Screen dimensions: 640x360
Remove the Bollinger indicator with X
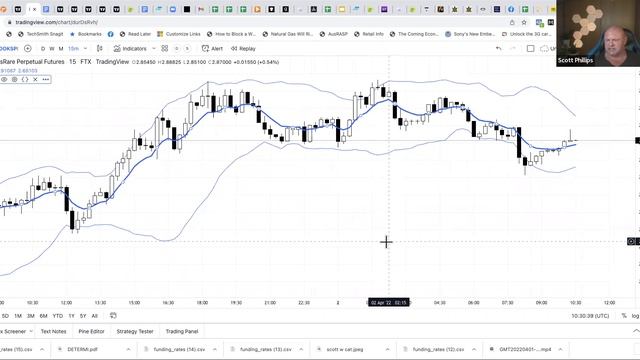[35, 79]
